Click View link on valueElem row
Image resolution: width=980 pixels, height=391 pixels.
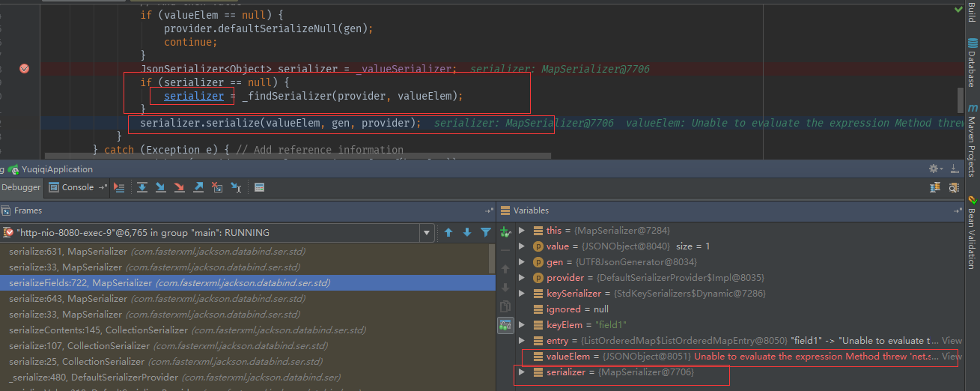click(952, 357)
